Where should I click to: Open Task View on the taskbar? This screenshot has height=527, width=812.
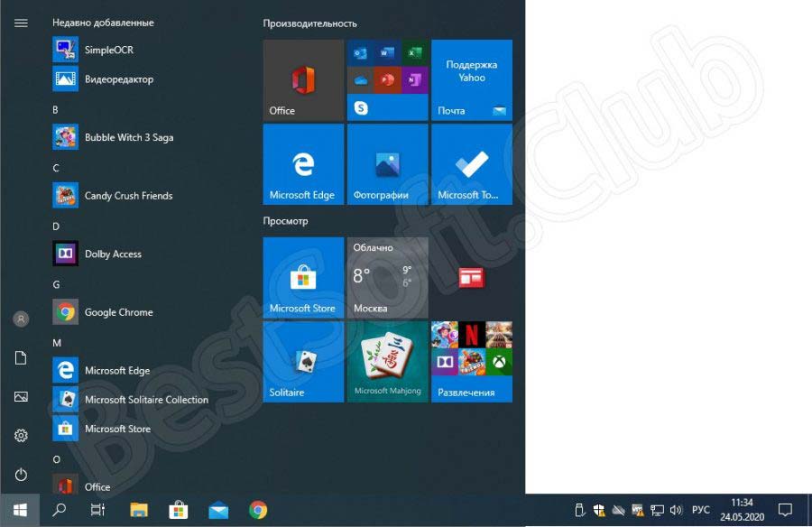[x=97, y=510]
